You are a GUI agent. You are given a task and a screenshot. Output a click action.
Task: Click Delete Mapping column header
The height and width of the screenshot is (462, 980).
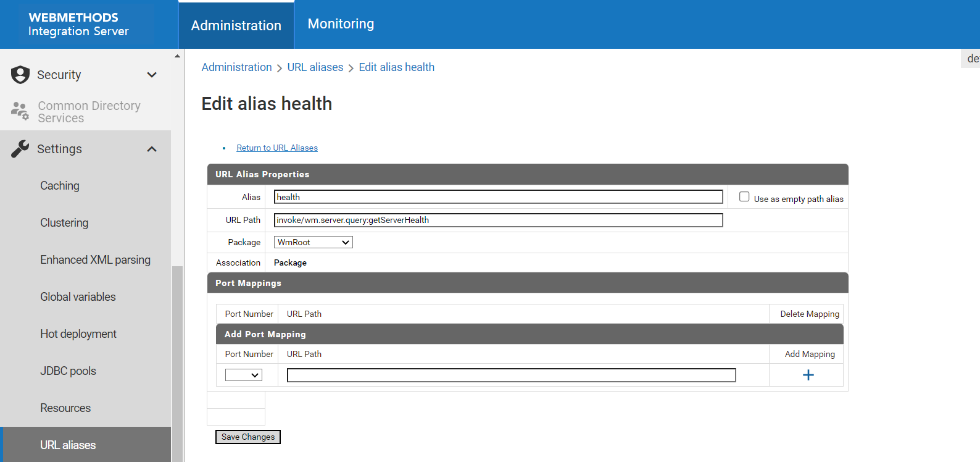810,314
